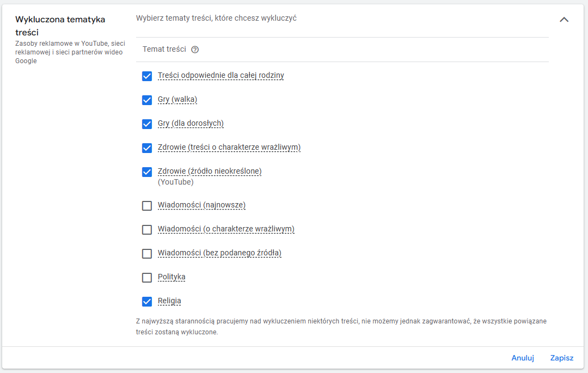Collapse the Wykluczona tematyka treści section
Viewport: 588px width, 373px height.
[x=564, y=20]
